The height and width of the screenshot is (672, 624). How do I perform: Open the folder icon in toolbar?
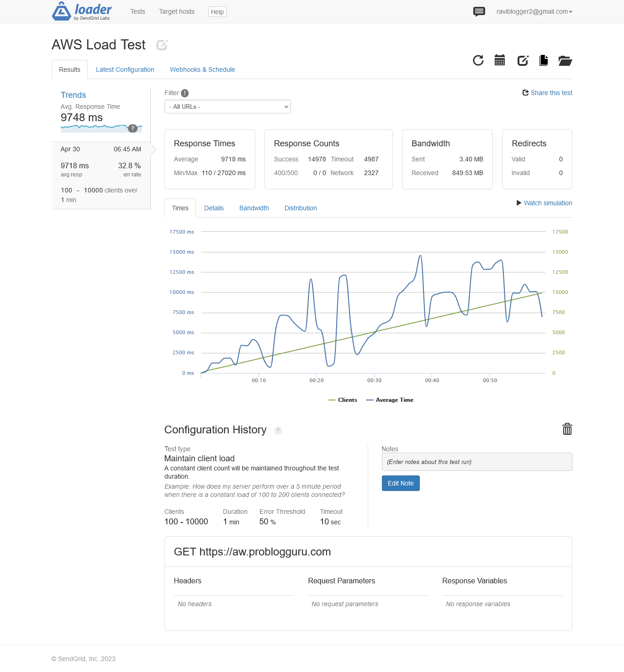[565, 60]
